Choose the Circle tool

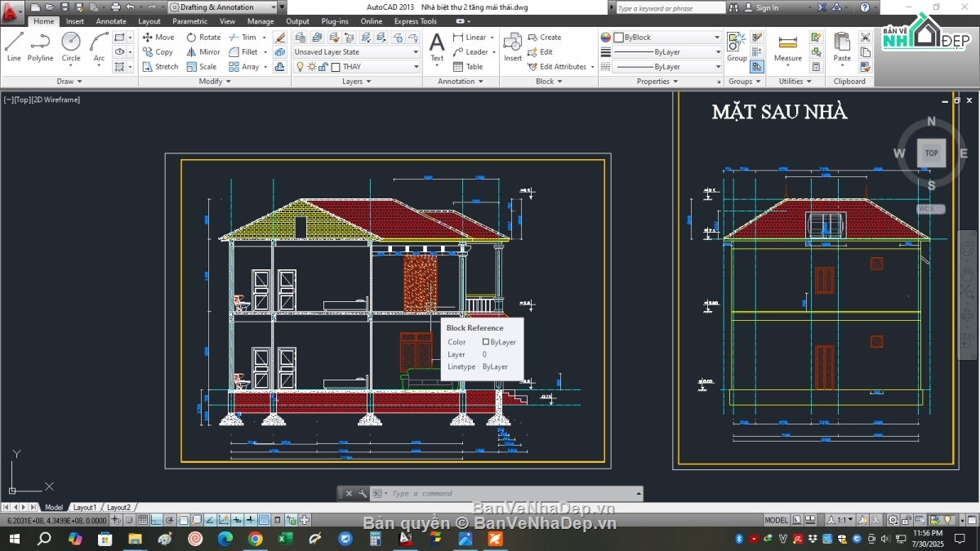[71, 47]
